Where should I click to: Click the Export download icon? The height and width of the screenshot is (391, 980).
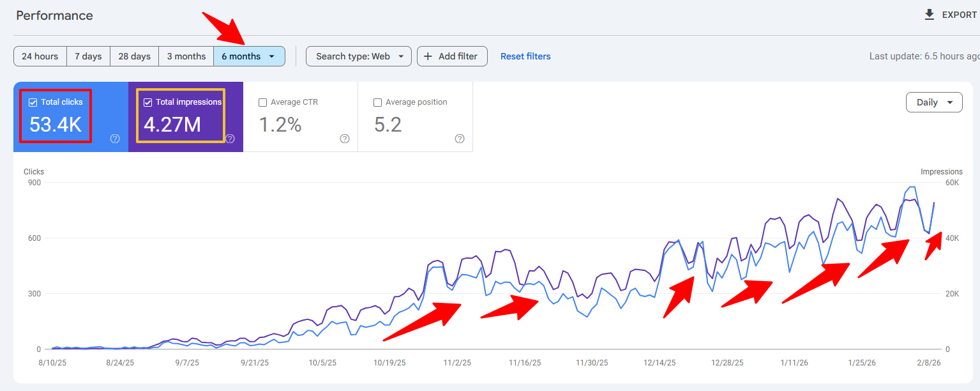(929, 14)
